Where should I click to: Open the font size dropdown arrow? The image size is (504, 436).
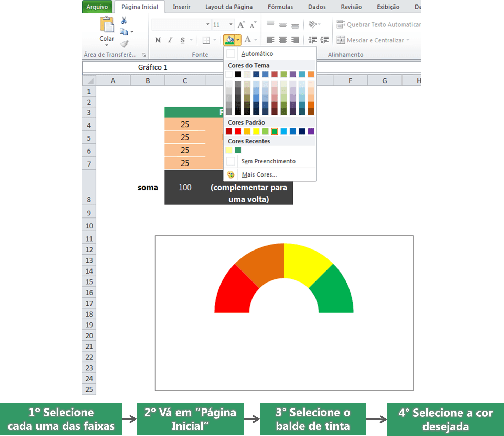point(231,24)
